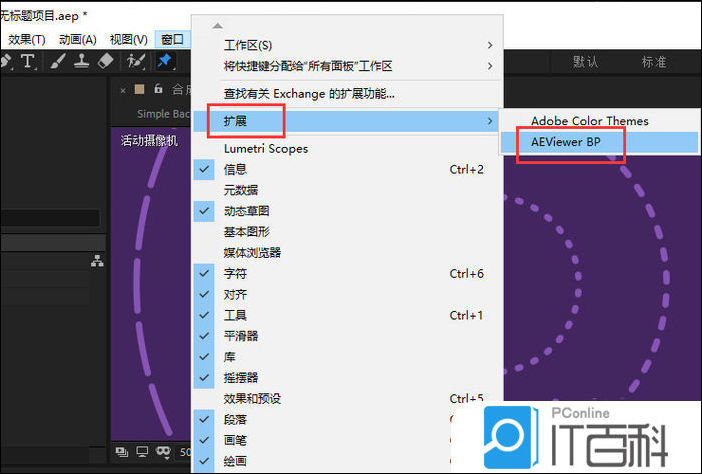Viewport: 702px width, 474px height.
Task: Open the 媒体浏览器 panel
Action: pyautogui.click(x=347, y=252)
